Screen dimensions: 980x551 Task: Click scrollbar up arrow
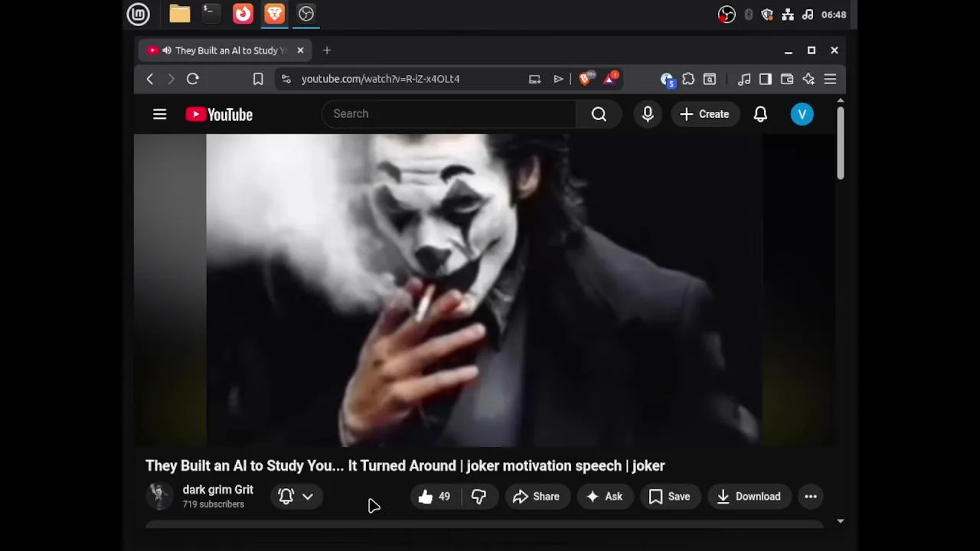click(x=840, y=101)
